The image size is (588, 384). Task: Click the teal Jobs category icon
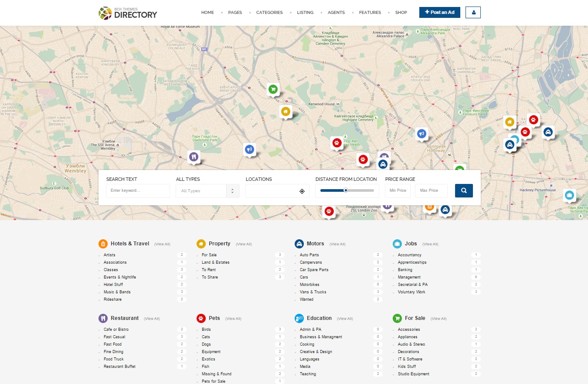pyautogui.click(x=397, y=244)
